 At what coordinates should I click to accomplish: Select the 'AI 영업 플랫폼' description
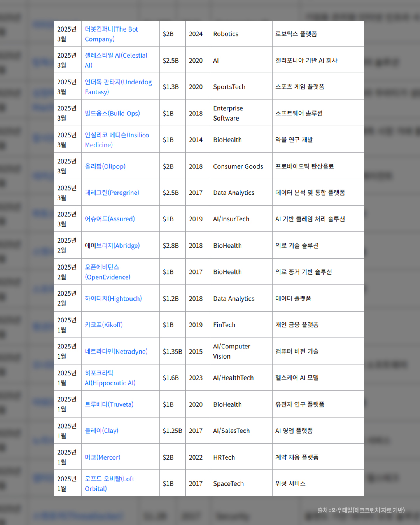click(294, 431)
